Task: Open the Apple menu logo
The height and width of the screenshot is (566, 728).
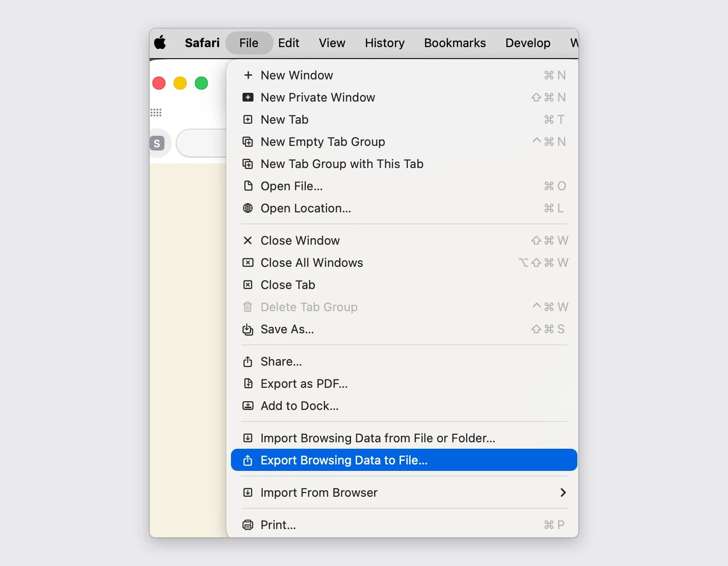Action: [160, 42]
